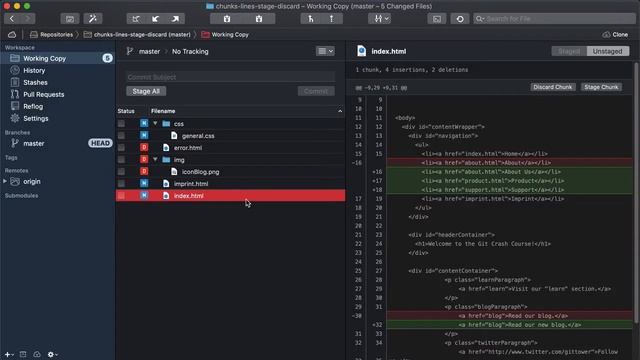Focus the Commit Subject field
640x360 pixels.
tap(231, 77)
